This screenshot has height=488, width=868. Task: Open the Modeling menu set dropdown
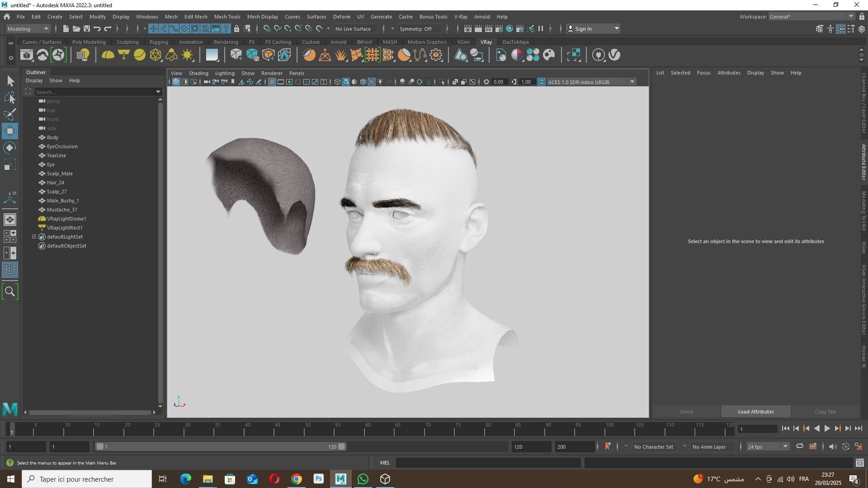coord(28,28)
